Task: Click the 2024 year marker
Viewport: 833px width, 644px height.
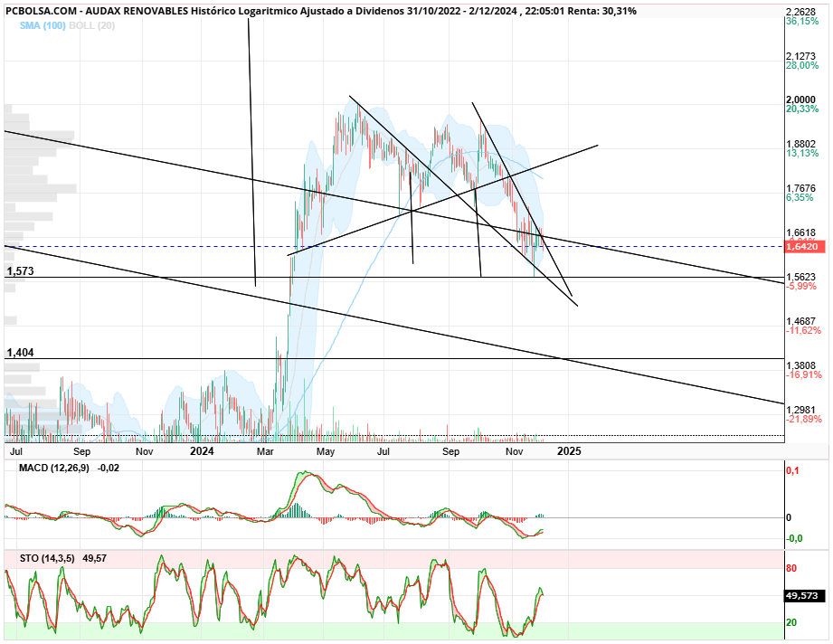Action: click(202, 451)
